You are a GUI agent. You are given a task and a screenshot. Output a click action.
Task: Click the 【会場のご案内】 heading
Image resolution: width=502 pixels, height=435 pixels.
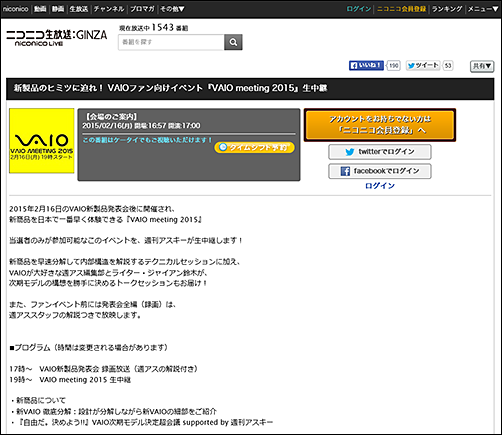[x=111, y=117]
